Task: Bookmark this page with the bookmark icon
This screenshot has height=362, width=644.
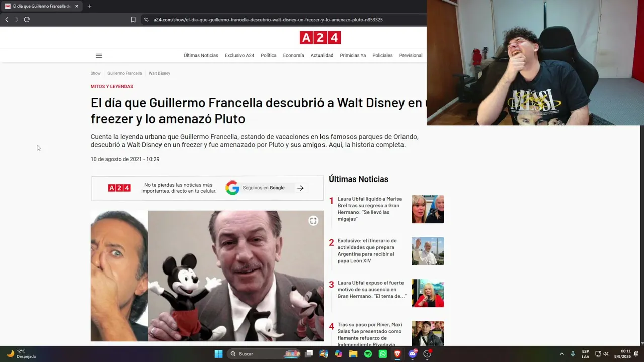Action: 133,20
